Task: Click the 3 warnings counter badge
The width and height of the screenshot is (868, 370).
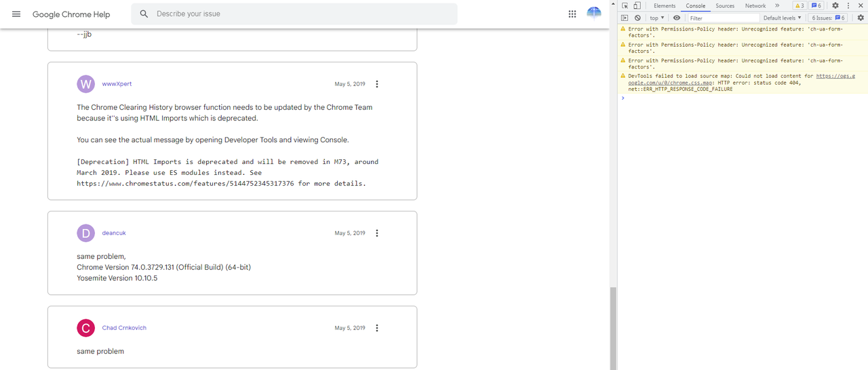Action: click(799, 5)
